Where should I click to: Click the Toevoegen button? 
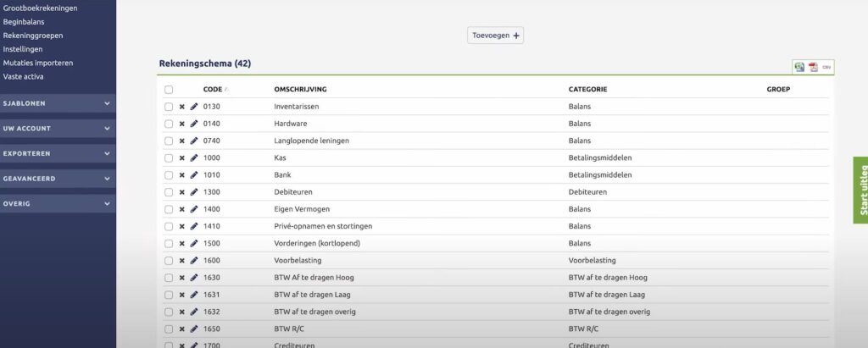pos(496,36)
